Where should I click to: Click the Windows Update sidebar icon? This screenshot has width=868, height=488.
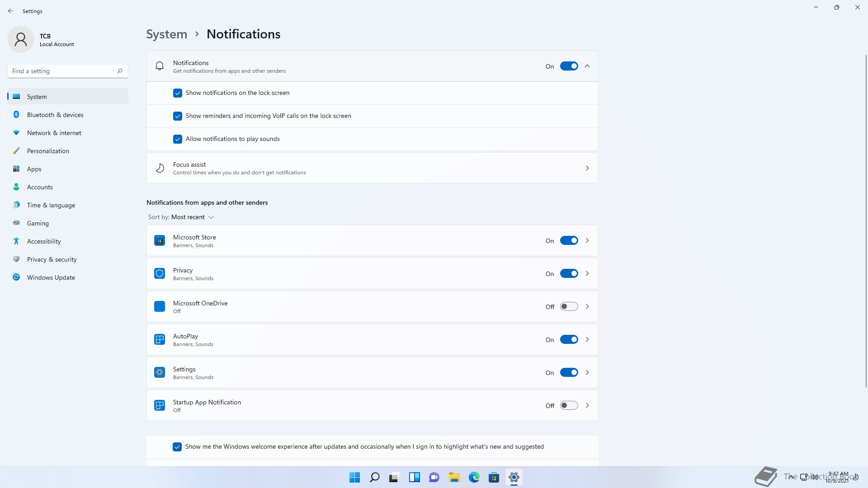(16, 277)
